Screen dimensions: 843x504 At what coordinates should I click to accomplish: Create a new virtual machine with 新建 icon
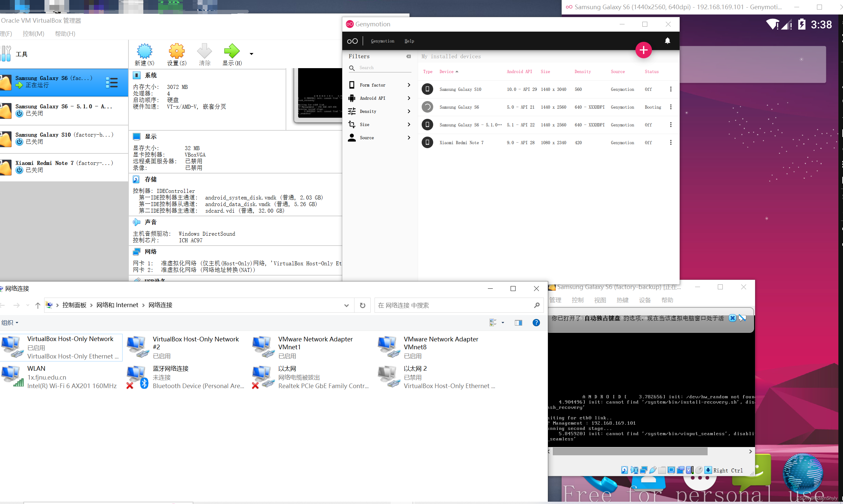[x=144, y=51]
